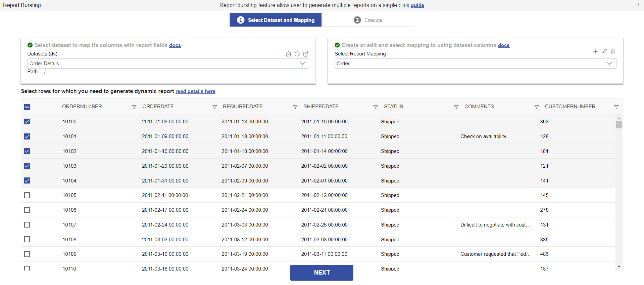The image size is (644, 285).
Task: Check order 10105 row
Action: click(27, 195)
